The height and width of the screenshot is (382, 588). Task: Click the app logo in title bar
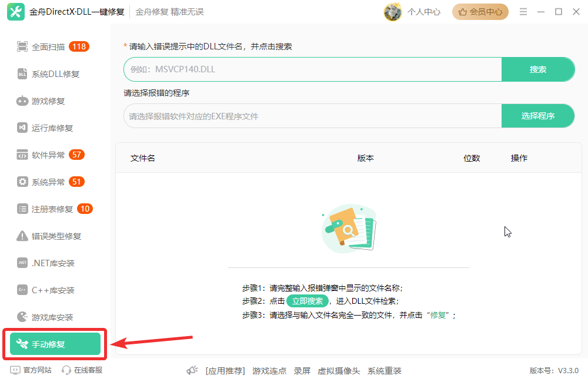(x=16, y=12)
